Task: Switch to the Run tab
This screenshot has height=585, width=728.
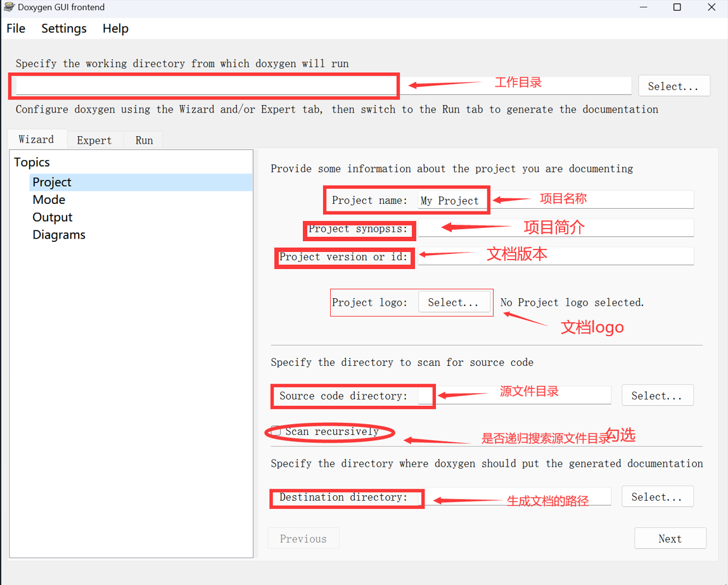Action: 143,140
